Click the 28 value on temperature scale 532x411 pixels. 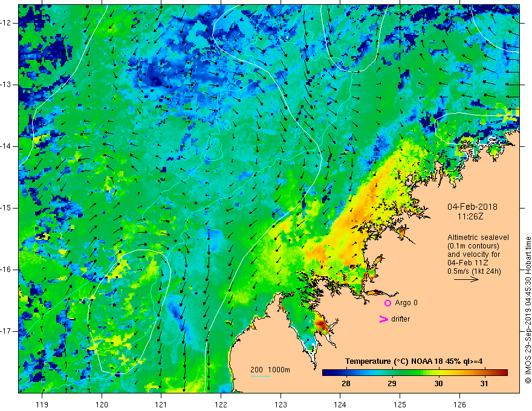[346, 384]
